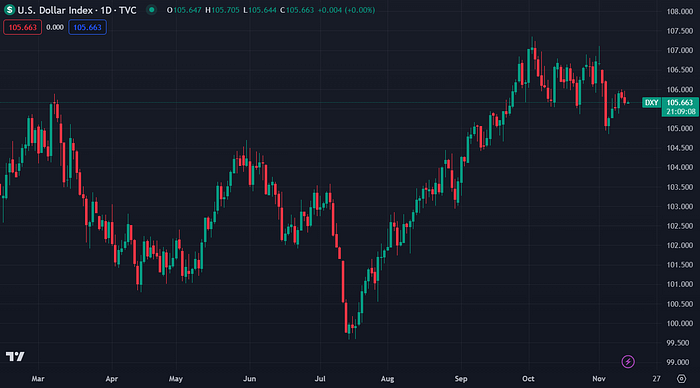700x388 pixels.
Task: Click the green market status dot
Action: point(152,10)
